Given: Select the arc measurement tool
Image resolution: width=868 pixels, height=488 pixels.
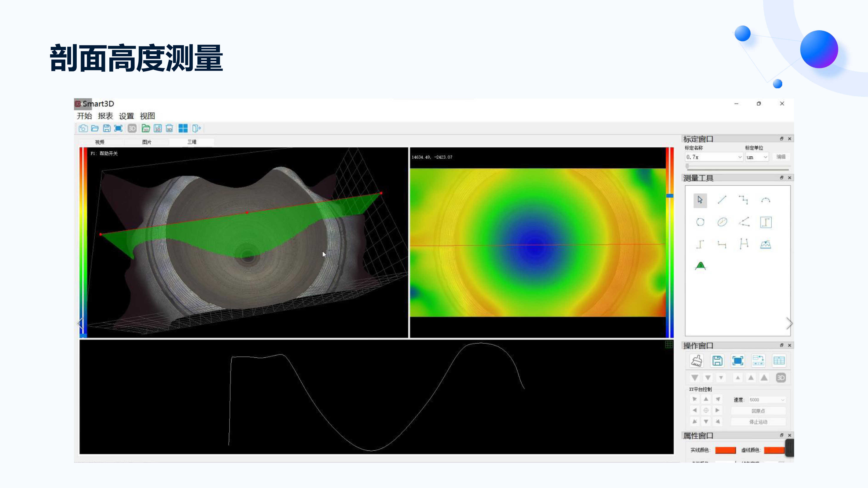Looking at the screenshot, I should coord(766,200).
